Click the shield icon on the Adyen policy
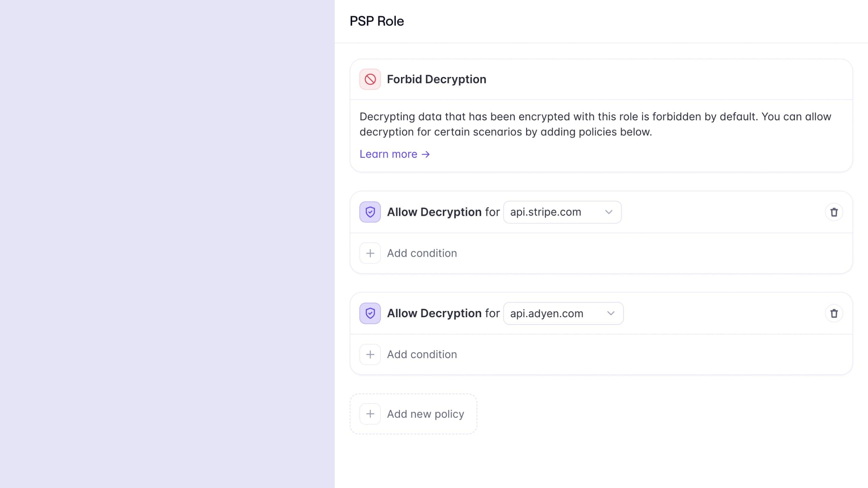The height and width of the screenshot is (488, 868). point(370,313)
